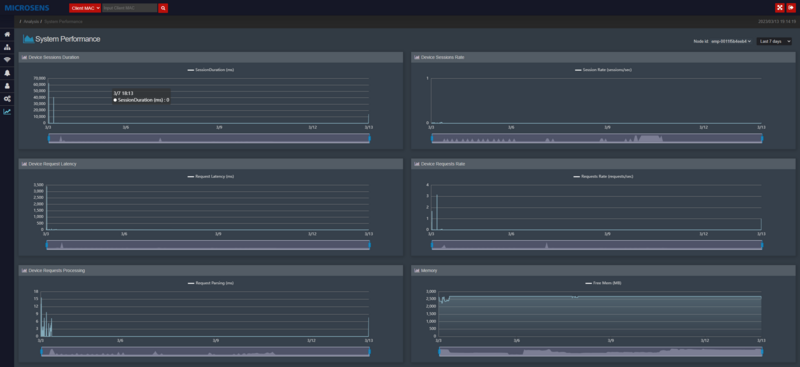800x367 pixels.
Task: Click the Device Requests Processing panel title
Action: 57,270
